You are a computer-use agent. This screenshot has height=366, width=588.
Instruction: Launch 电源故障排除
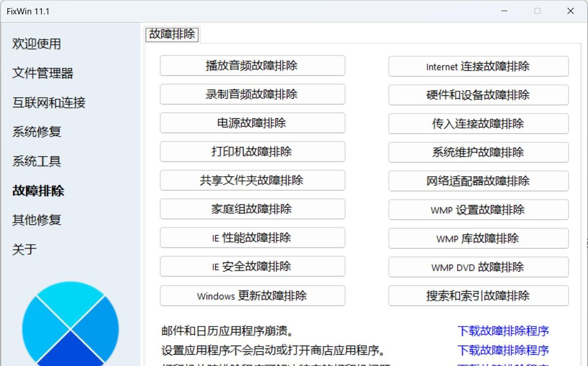252,123
